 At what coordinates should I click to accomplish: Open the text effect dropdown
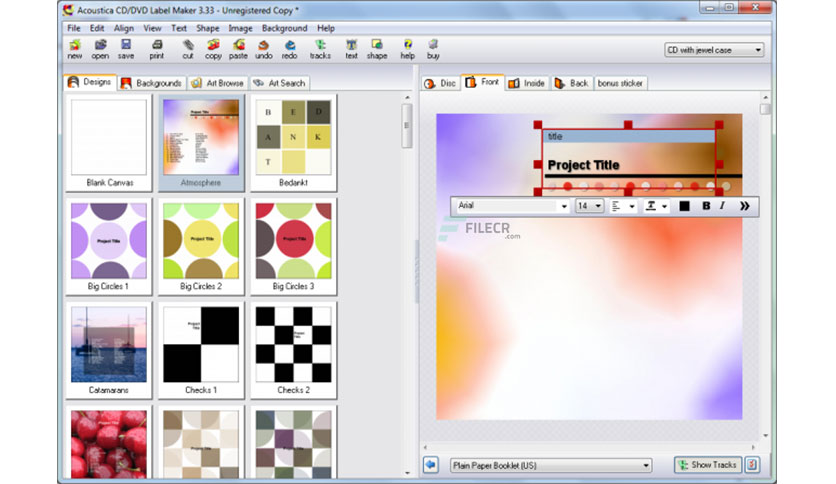656,206
